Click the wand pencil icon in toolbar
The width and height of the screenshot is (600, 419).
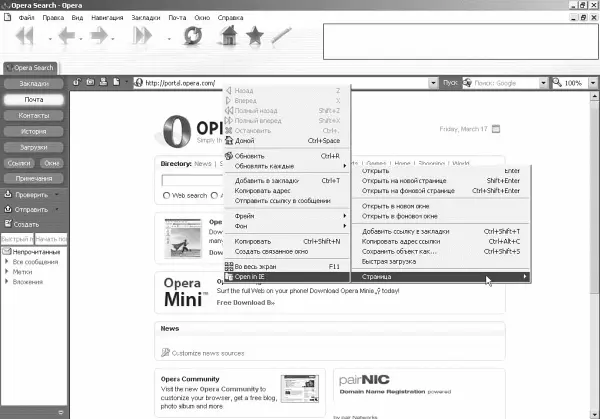[x=283, y=37]
